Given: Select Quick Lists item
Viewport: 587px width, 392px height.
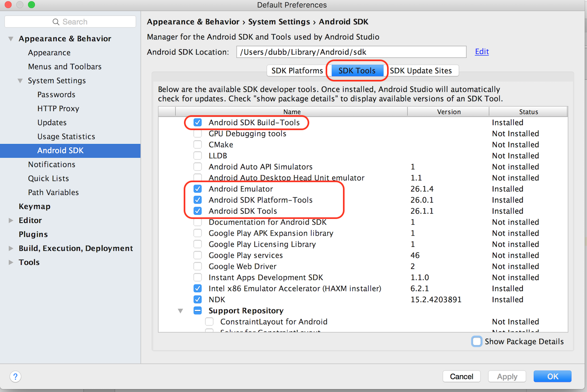Looking at the screenshot, I should pos(49,178).
